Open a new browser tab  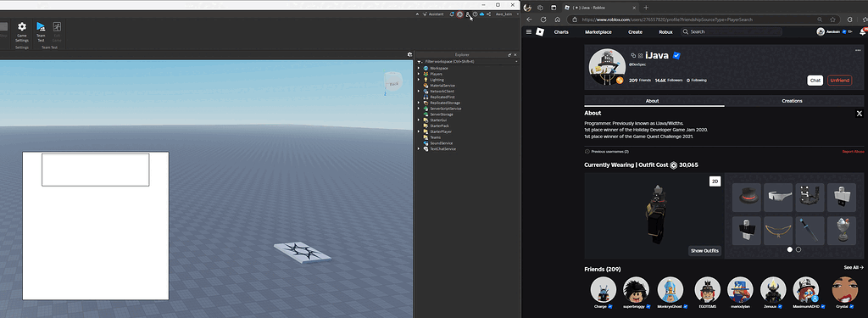pos(646,7)
